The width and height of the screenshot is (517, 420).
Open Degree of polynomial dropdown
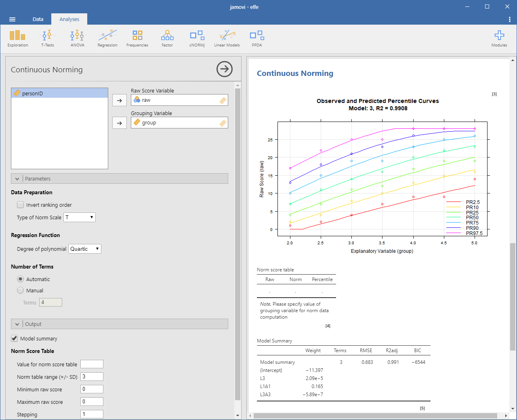[85, 249]
